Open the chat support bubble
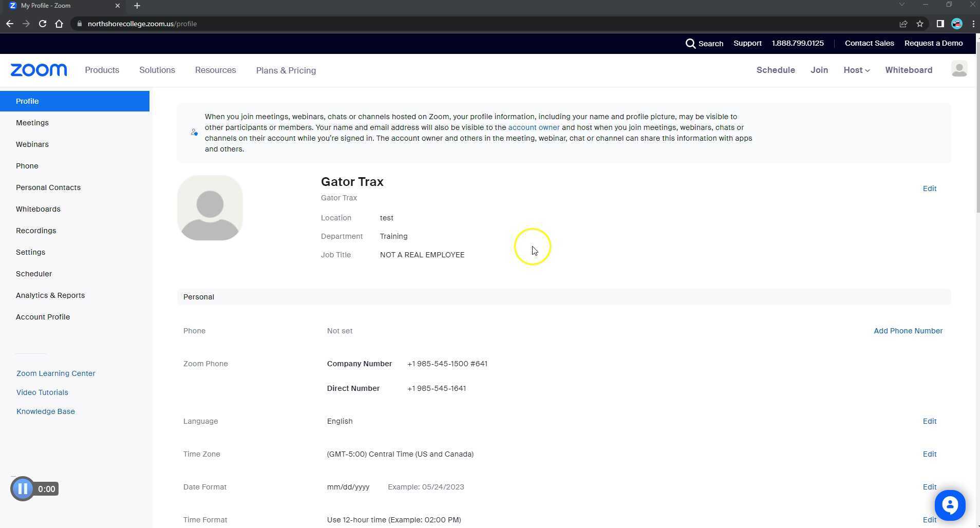The height and width of the screenshot is (528, 980). pos(950,505)
